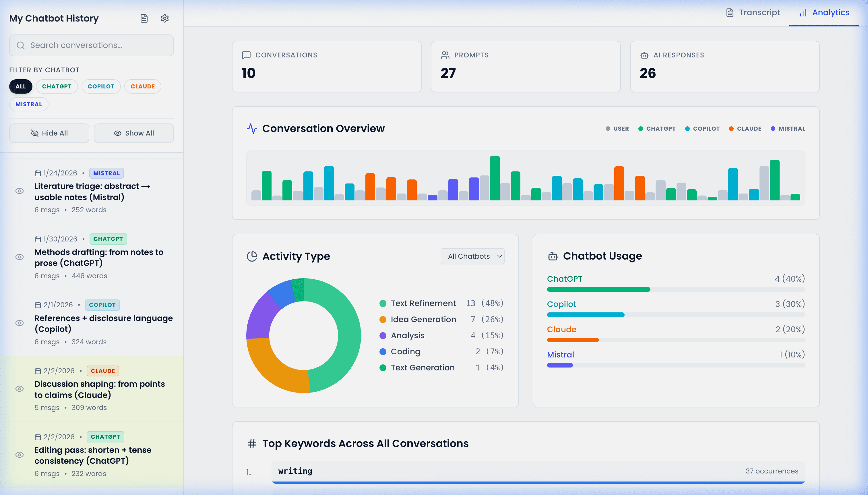Screen dimensions: 868x495
Task: Open settings via the gear icon
Action: [x=165, y=18]
